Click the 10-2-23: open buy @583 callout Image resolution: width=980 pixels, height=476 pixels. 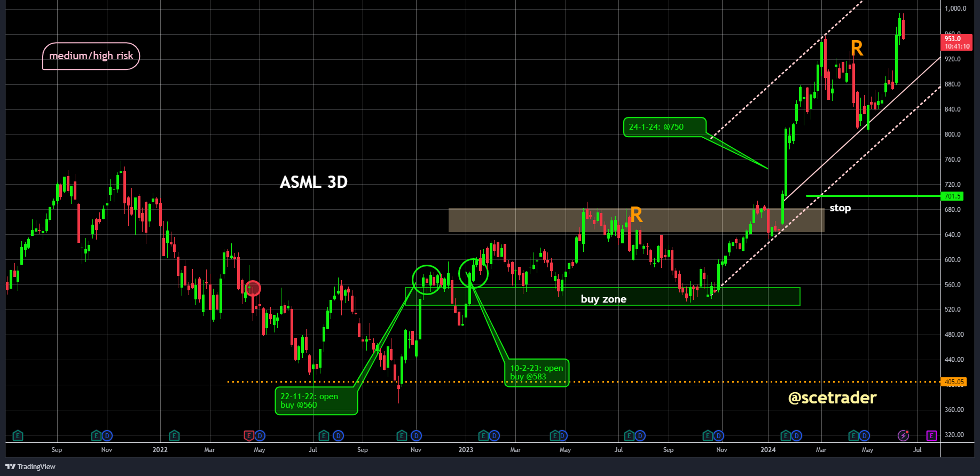coord(537,372)
